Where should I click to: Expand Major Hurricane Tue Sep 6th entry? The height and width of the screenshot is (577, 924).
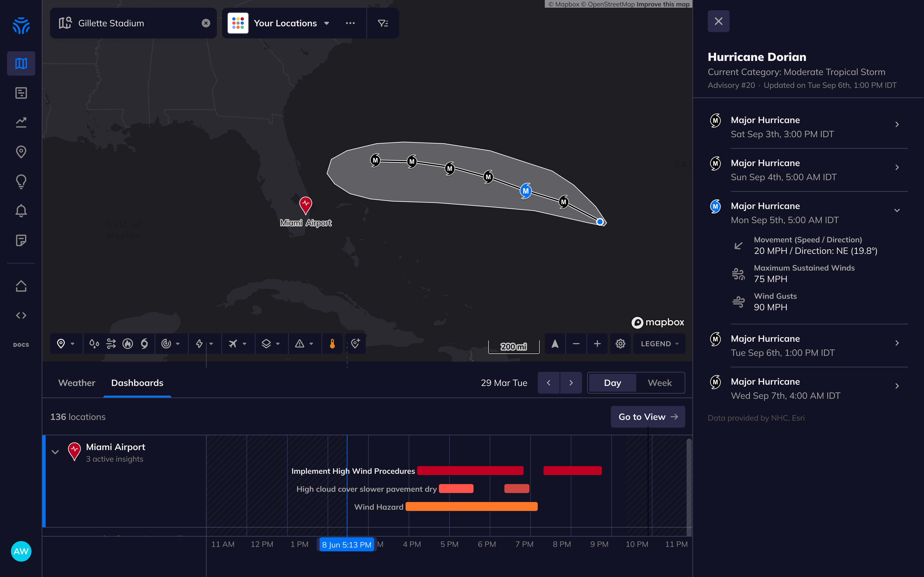[896, 343]
